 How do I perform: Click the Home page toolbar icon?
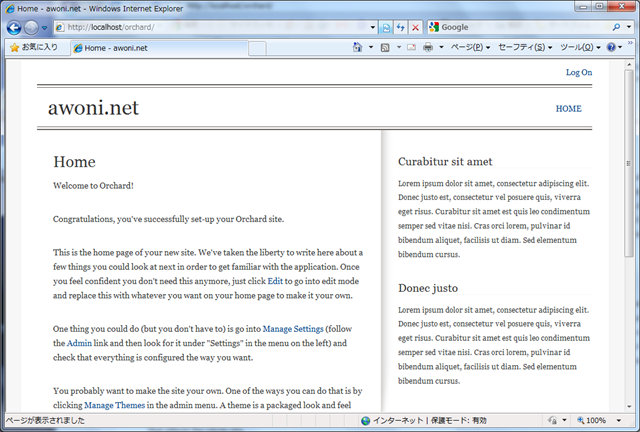coord(358,47)
